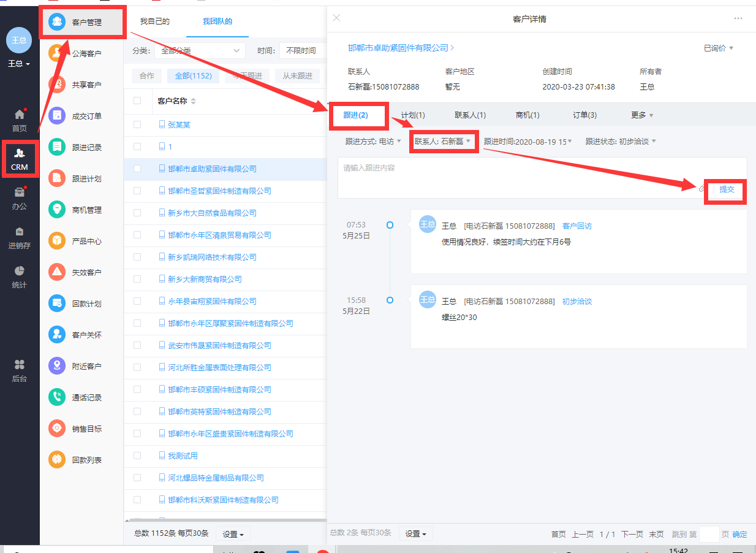Screen dimensions: 756x553
Task: Open 共享客户 menu icon
Action: click(x=57, y=85)
